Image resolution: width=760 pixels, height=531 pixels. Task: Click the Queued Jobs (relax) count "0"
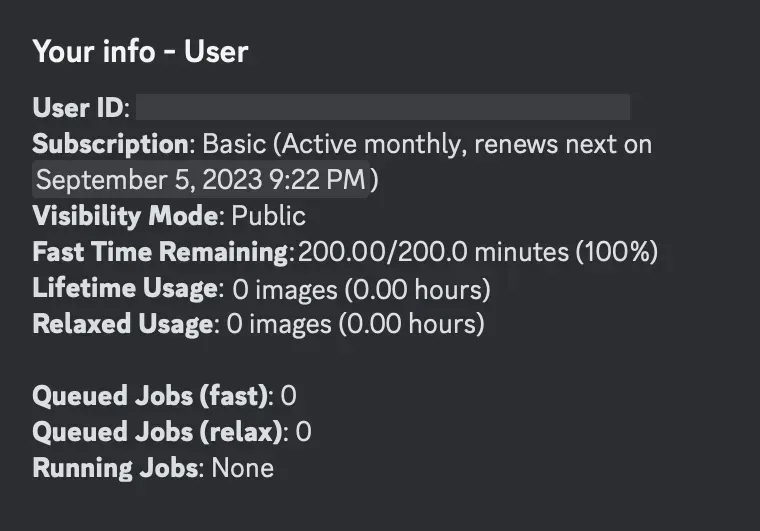pyautogui.click(x=304, y=432)
